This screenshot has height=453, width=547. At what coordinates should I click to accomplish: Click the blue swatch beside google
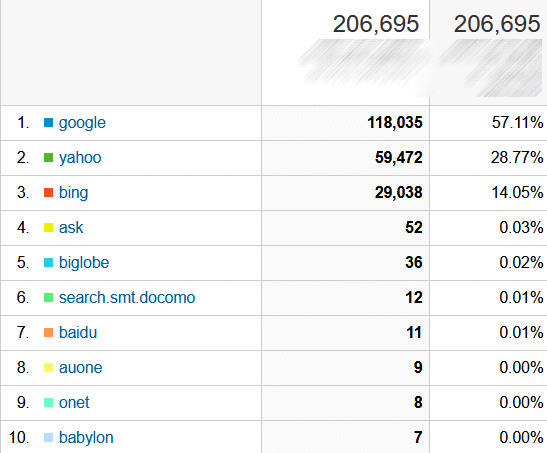(48, 123)
